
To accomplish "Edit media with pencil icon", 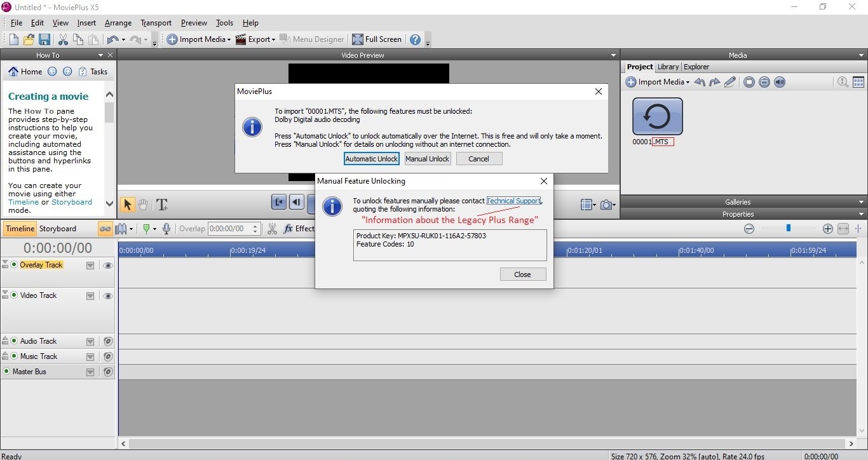I will pyautogui.click(x=730, y=82).
